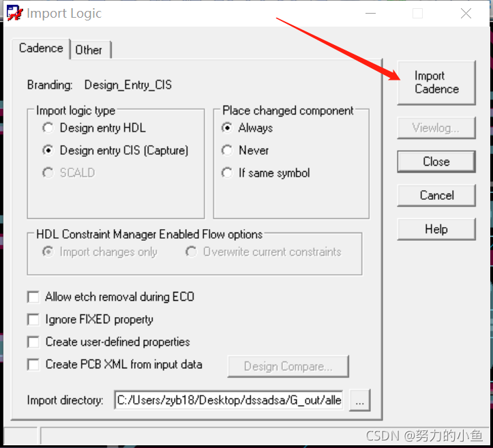Screen dimensions: 493x448
Task: Click the Cancel button
Action: 436,195
